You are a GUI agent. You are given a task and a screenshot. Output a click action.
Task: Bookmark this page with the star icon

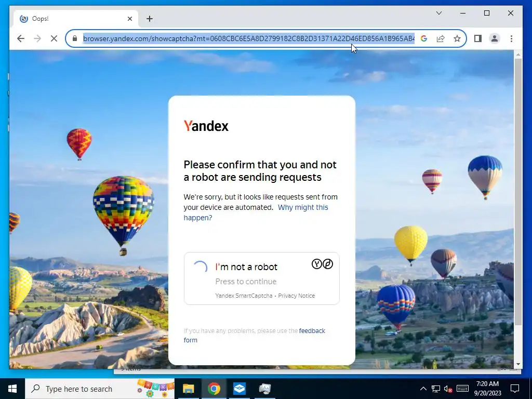457,38
